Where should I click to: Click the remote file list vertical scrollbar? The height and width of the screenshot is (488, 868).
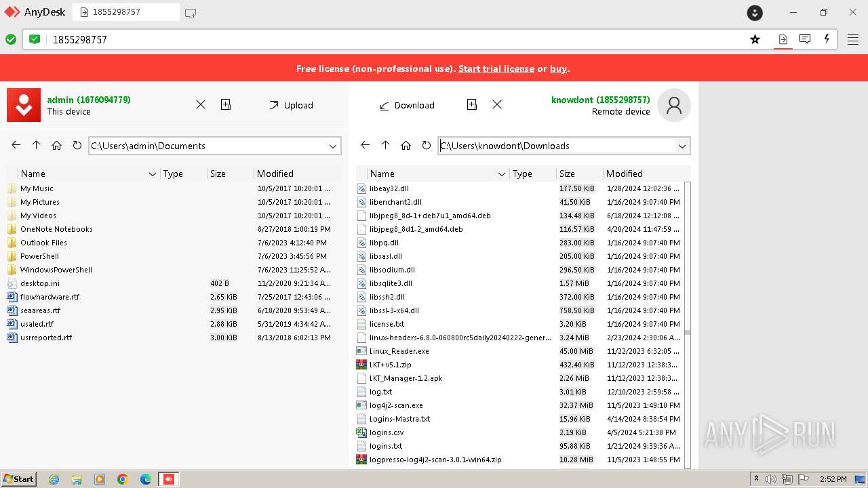point(688,325)
